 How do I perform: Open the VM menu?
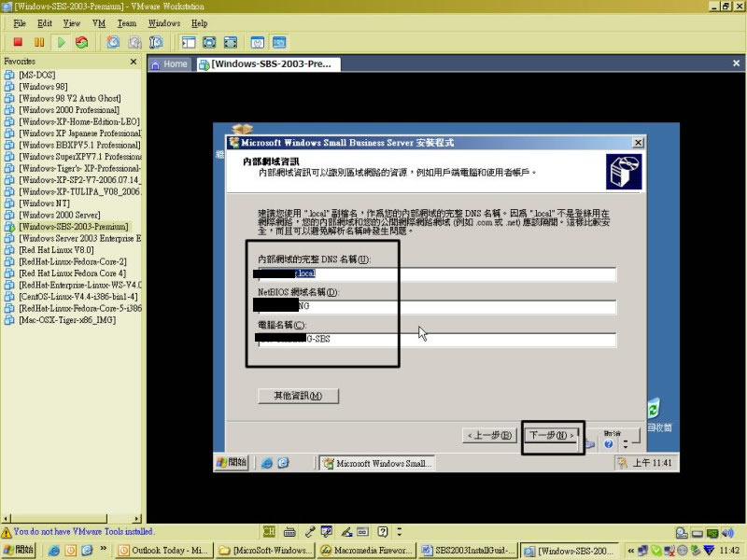[98, 22]
